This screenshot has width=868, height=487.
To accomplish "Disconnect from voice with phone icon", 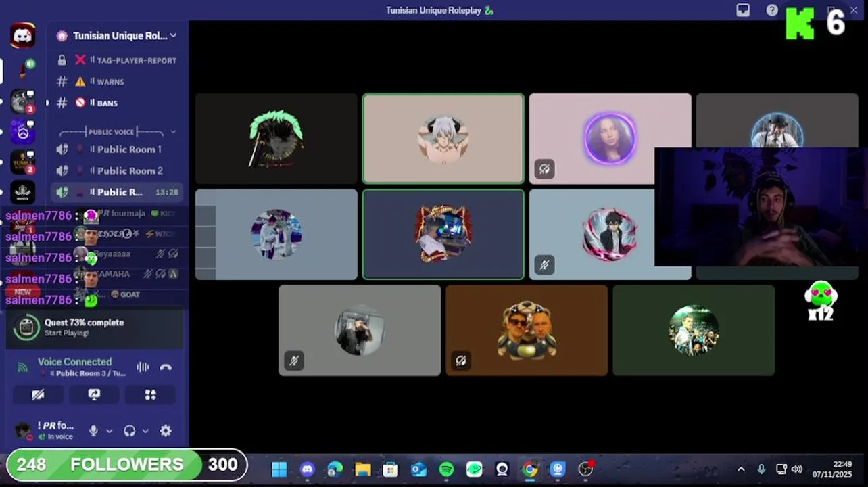I will tap(166, 367).
